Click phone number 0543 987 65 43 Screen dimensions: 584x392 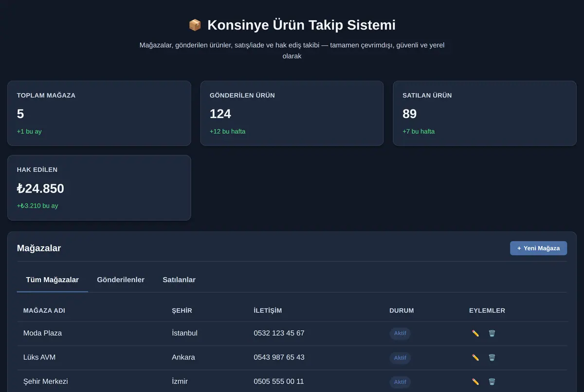[279, 357]
